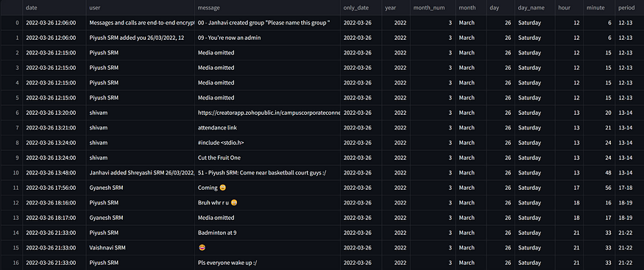Click date '2022-03-26 13:20:00'
Screen dimensions: 644x270
[x=54, y=113]
